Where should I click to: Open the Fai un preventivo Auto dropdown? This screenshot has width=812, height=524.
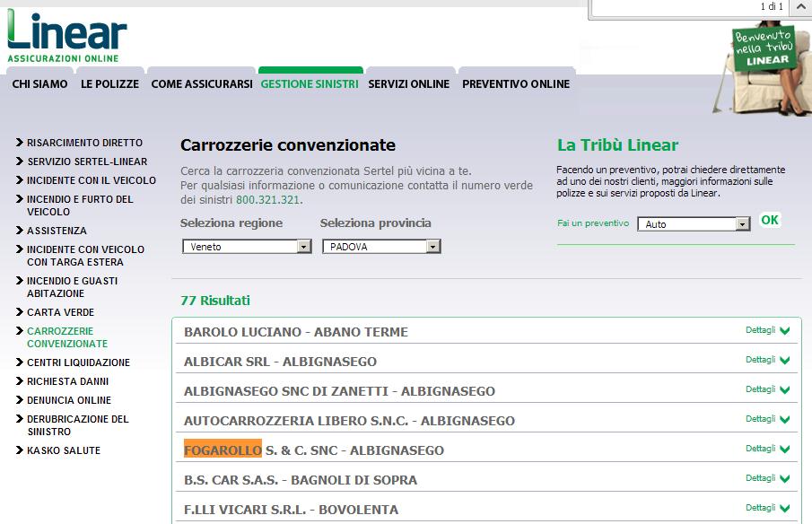coord(694,224)
